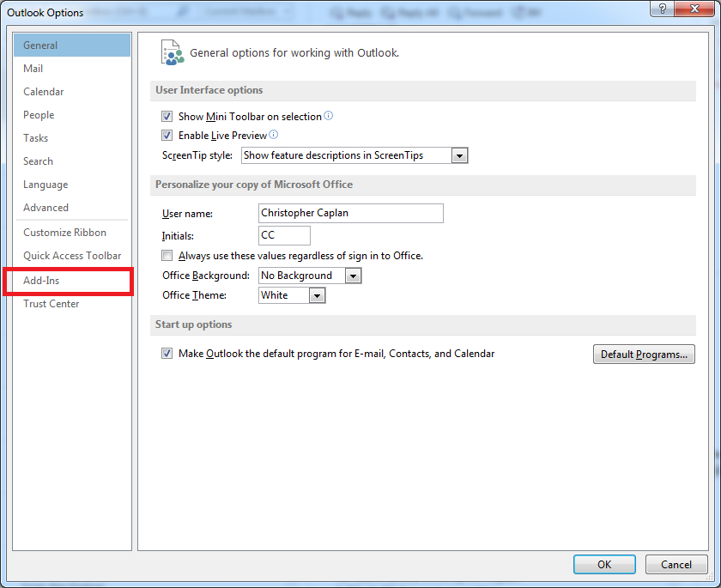Click inside the User name field
The image size is (721, 588).
(350, 213)
